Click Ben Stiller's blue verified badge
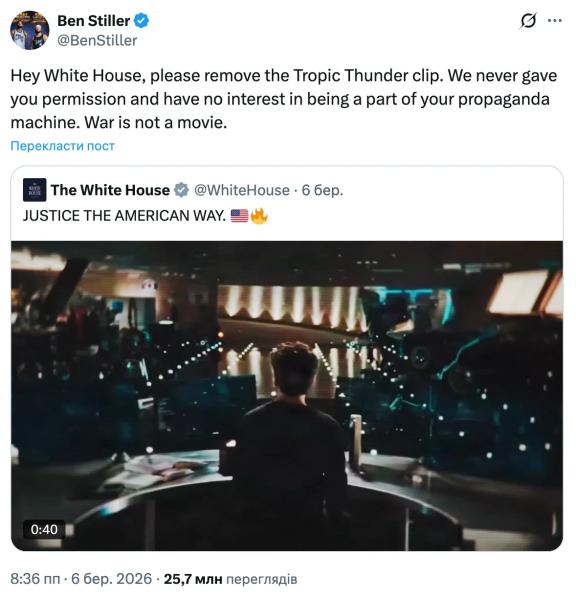This screenshot has height=600, width=576. (141, 21)
